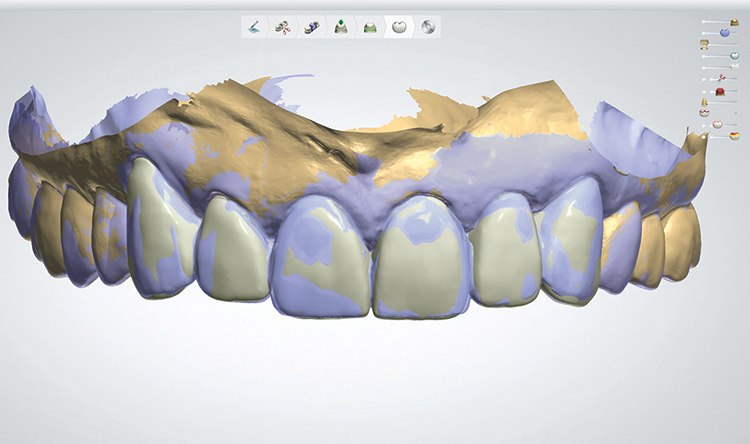Click the red die slider handle

(720, 92)
